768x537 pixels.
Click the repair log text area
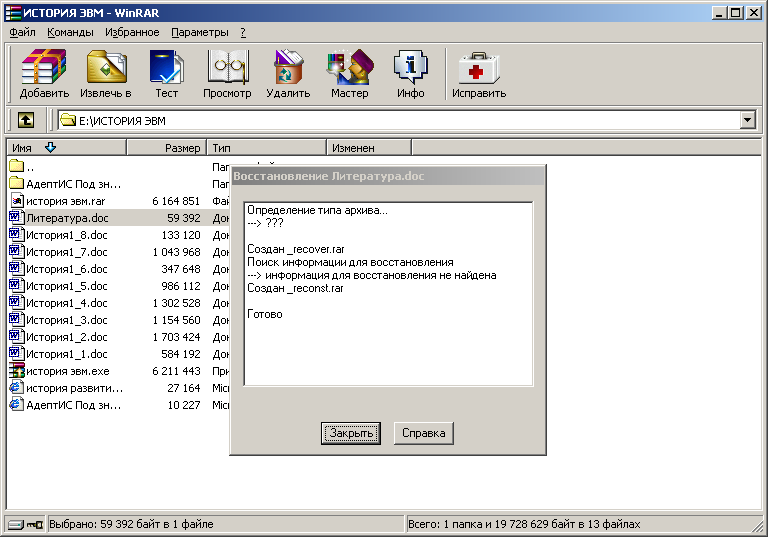pyautogui.click(x=388, y=293)
